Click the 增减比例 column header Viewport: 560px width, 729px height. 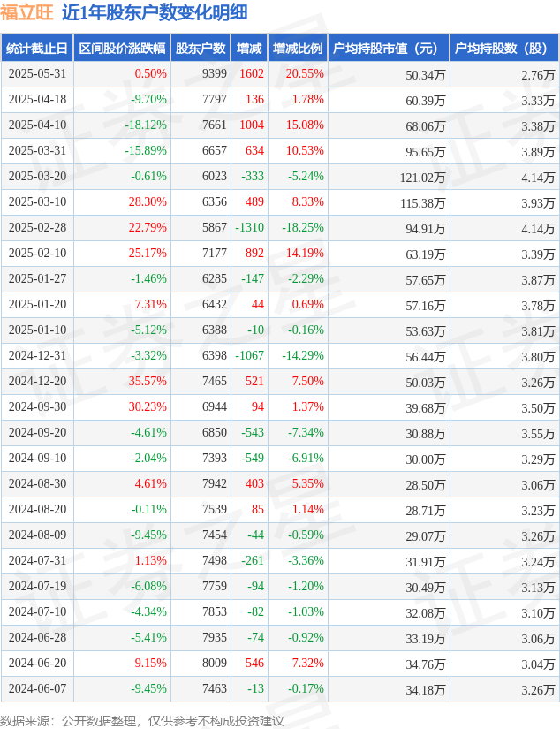(298, 49)
